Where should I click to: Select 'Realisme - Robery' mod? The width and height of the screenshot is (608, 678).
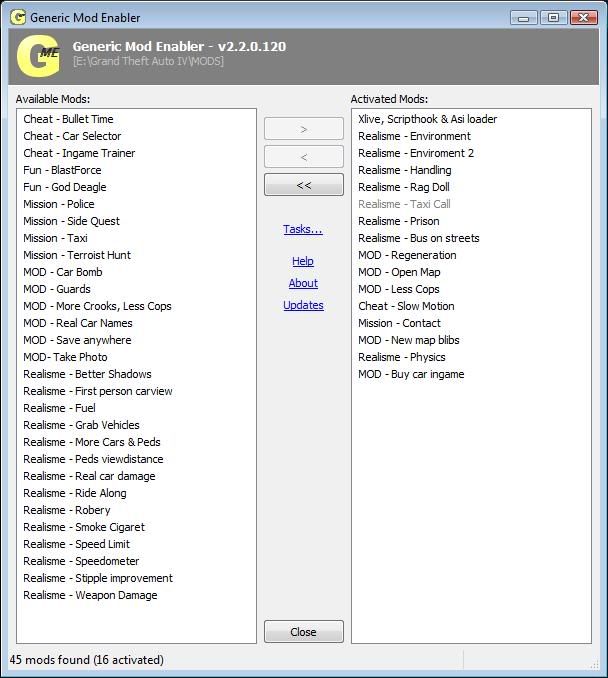pos(67,510)
